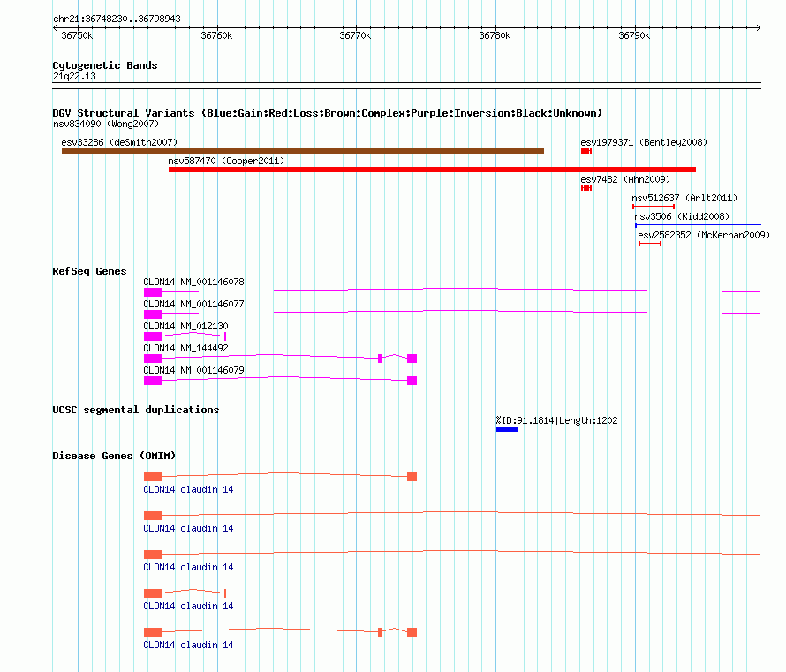Click the 36750k ruler tick label
Screen dimensions: 786x672
coord(77,35)
